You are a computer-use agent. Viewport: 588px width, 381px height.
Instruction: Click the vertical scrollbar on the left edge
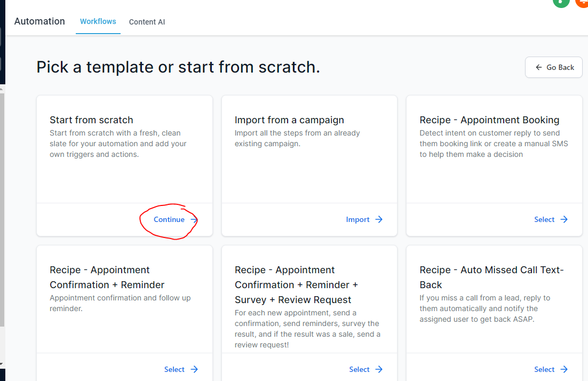tap(2, 213)
